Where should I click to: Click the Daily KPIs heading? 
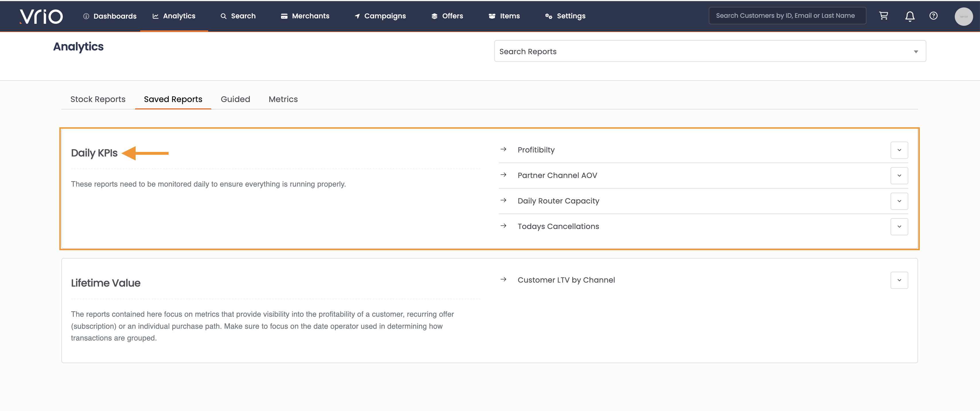click(94, 153)
